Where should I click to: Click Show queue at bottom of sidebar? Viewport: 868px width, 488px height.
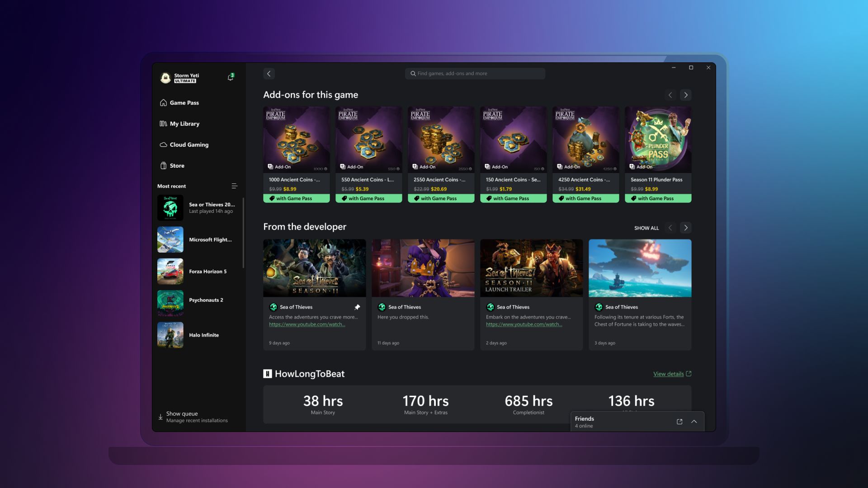(x=182, y=413)
